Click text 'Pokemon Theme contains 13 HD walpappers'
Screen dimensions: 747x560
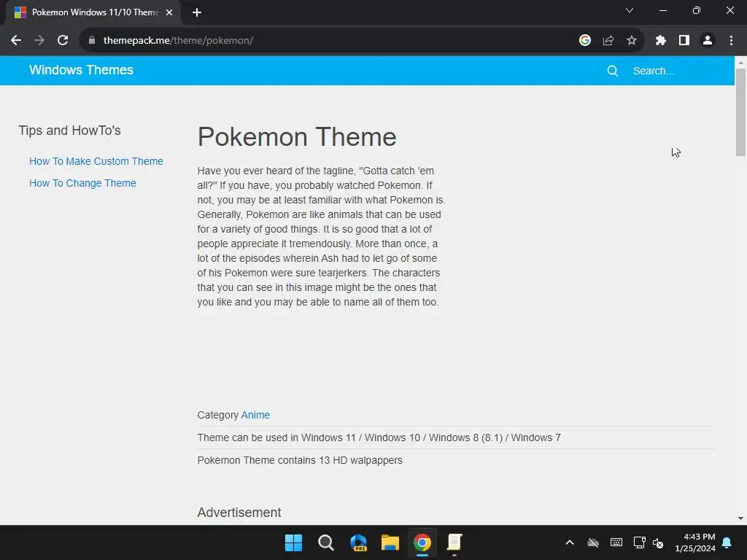(300, 461)
